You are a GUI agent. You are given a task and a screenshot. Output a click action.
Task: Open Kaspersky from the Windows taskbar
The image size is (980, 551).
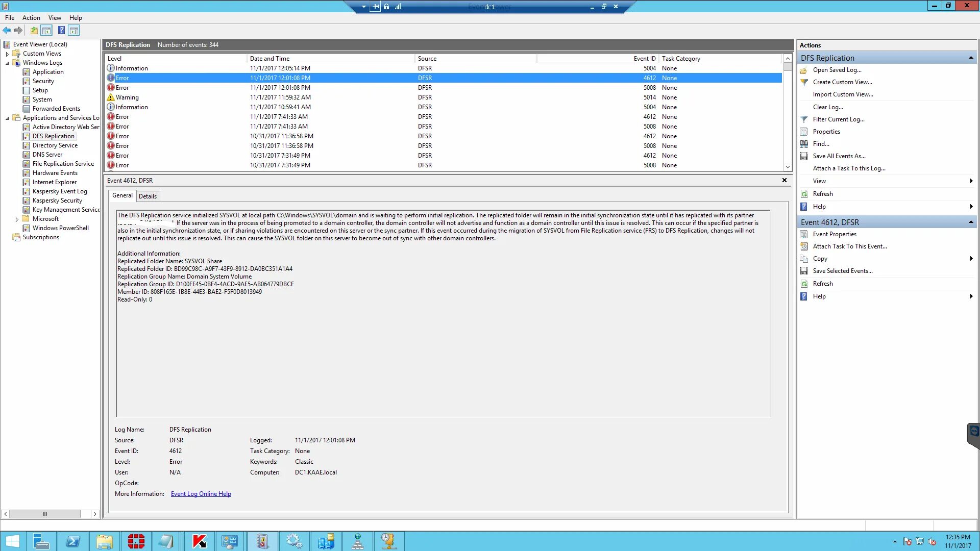(199, 541)
